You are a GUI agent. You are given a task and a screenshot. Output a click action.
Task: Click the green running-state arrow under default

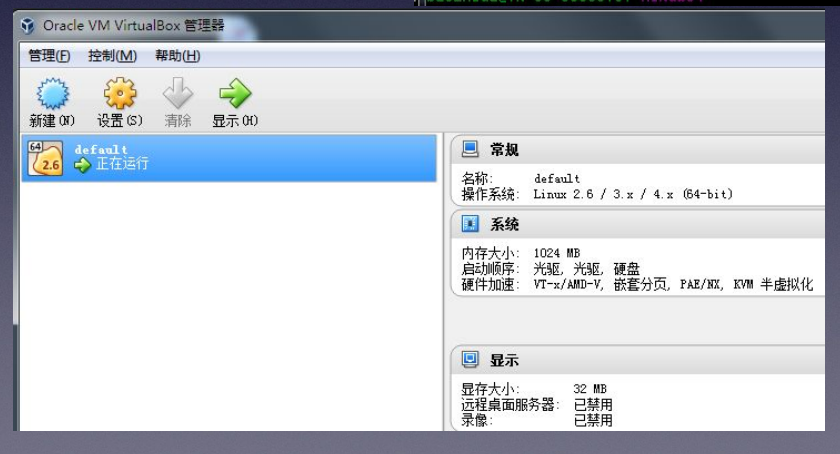tap(82, 165)
